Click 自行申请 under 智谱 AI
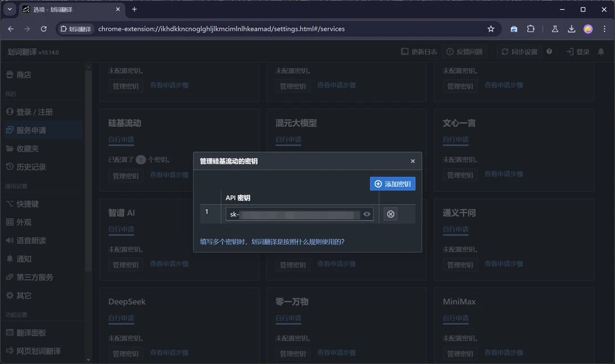 [x=121, y=229]
